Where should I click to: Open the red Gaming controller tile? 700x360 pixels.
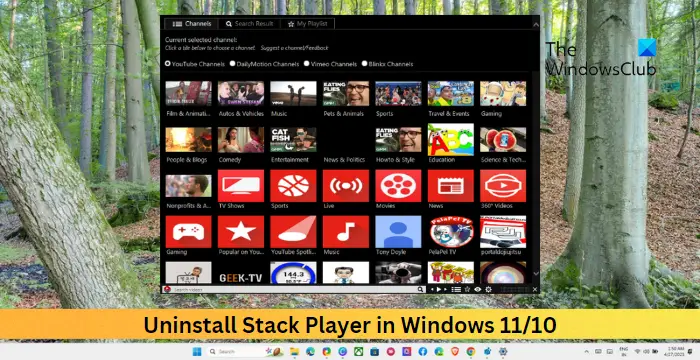(188, 232)
